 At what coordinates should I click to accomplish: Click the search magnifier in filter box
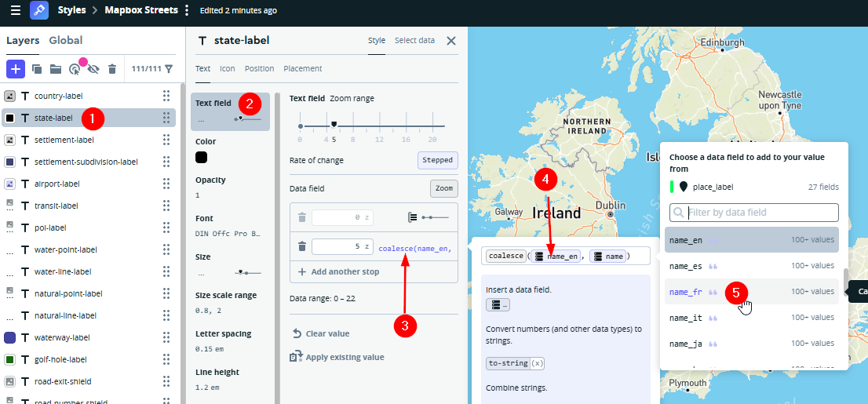pos(678,213)
